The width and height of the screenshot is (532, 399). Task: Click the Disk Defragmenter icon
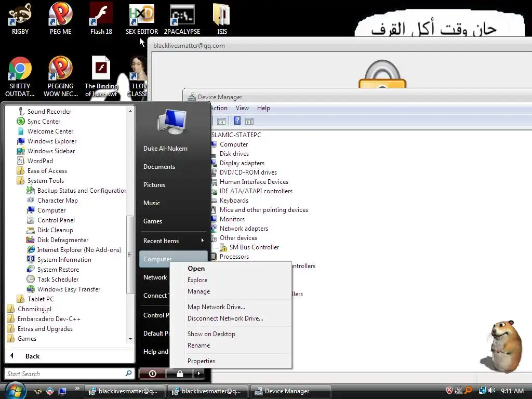click(31, 240)
